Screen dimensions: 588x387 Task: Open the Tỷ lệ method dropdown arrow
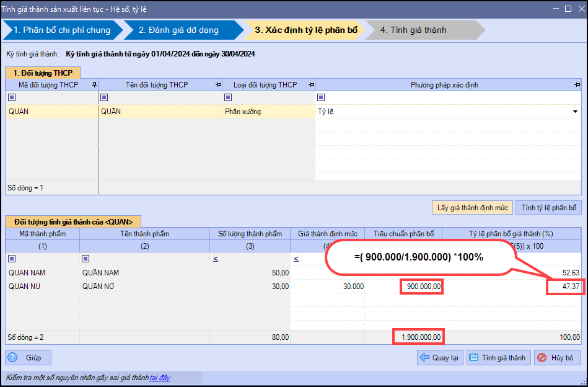[x=575, y=112]
